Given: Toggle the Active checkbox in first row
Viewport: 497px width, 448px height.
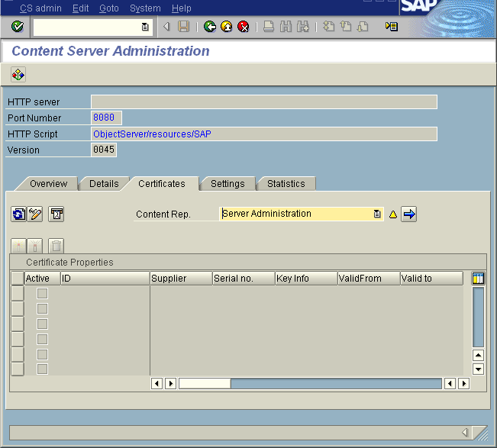Looking at the screenshot, I should pos(42,293).
